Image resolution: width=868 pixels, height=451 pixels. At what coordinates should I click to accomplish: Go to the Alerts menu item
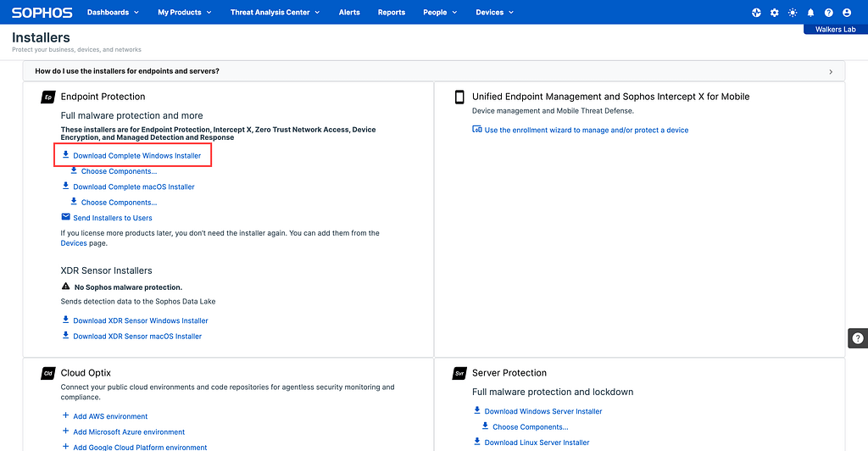click(x=349, y=13)
